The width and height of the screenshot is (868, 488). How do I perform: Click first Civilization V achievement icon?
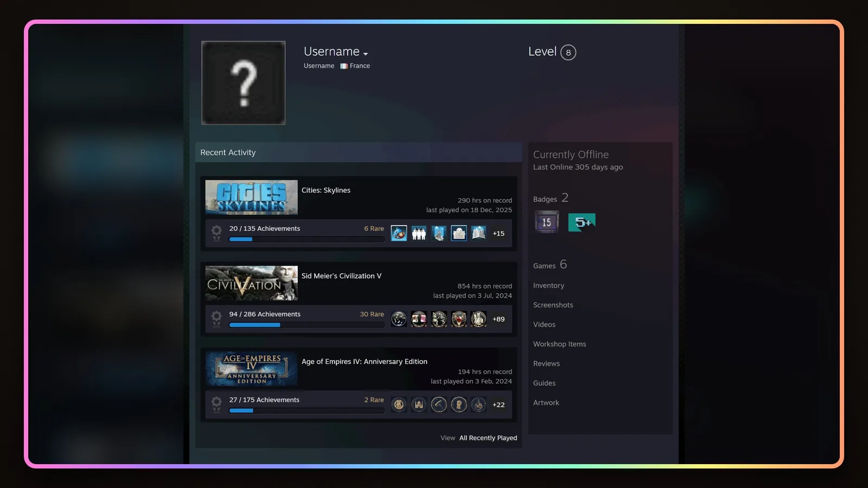pyautogui.click(x=399, y=319)
